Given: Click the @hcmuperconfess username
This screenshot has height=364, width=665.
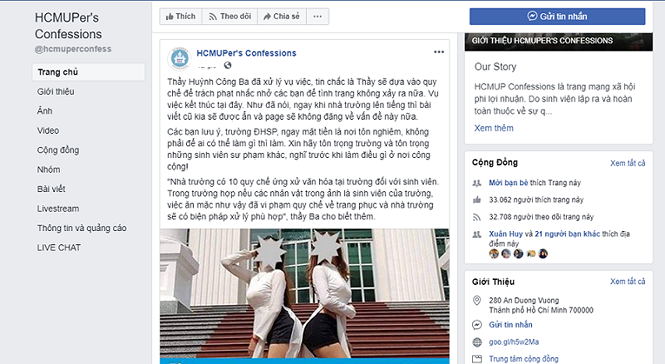Looking at the screenshot, I should [73, 49].
